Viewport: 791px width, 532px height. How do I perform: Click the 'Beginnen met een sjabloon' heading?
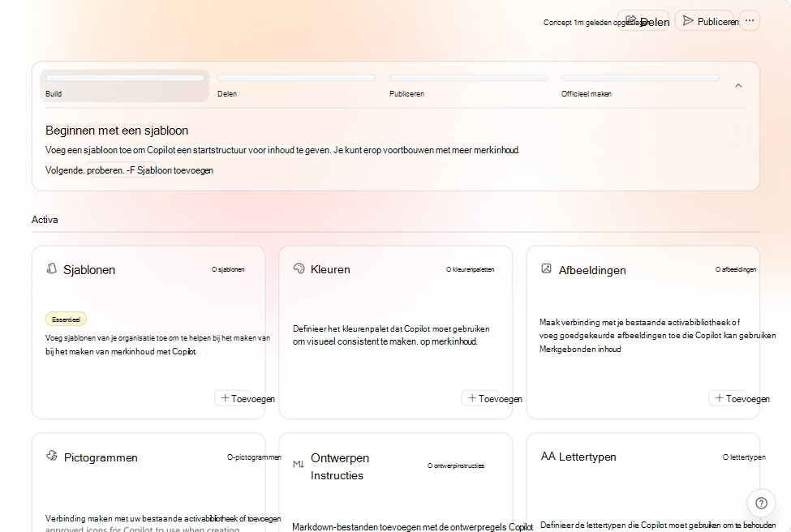pyautogui.click(x=117, y=131)
